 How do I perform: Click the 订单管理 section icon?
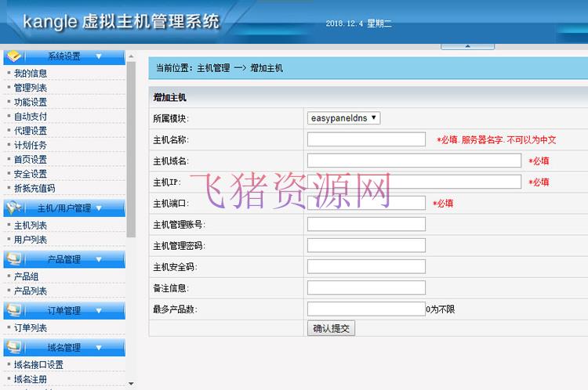click(x=14, y=310)
